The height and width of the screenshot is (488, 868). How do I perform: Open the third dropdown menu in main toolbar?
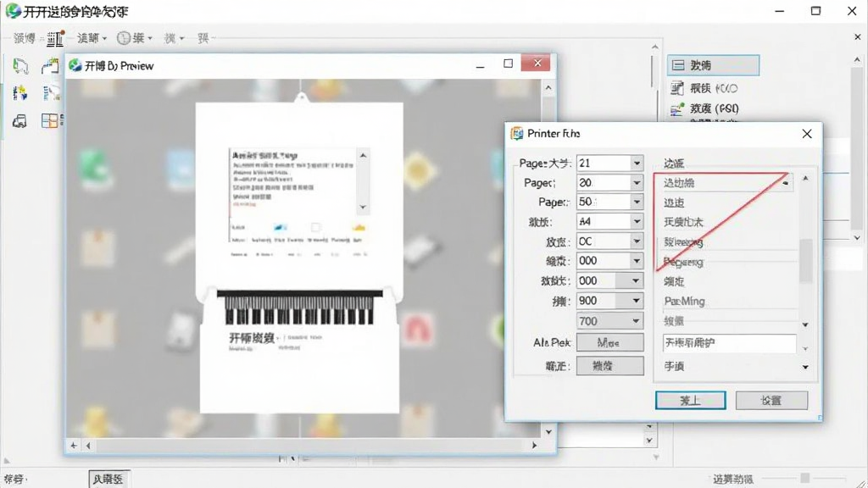tap(174, 37)
